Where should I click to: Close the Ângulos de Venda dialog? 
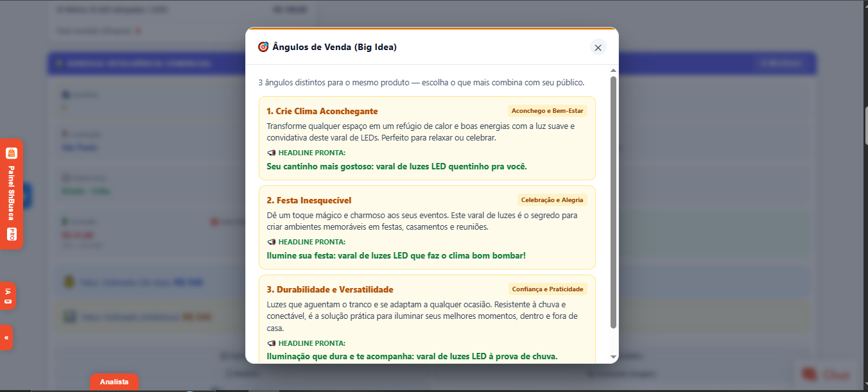[598, 47]
